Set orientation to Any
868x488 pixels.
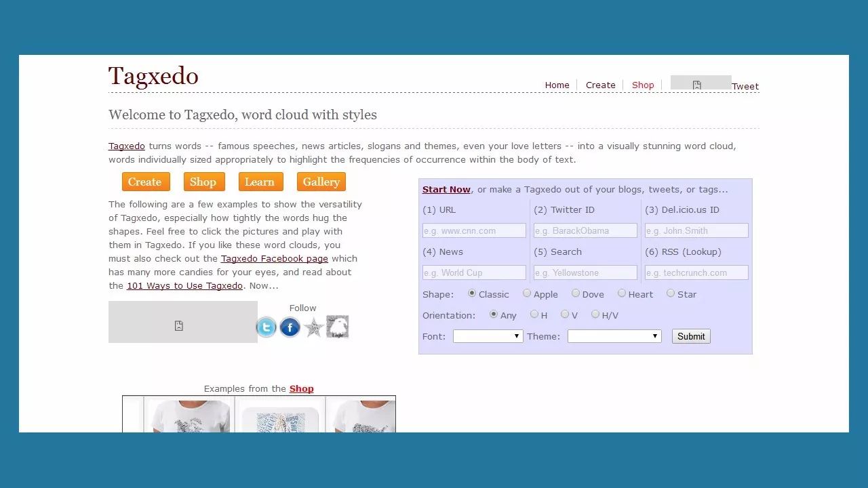point(494,314)
